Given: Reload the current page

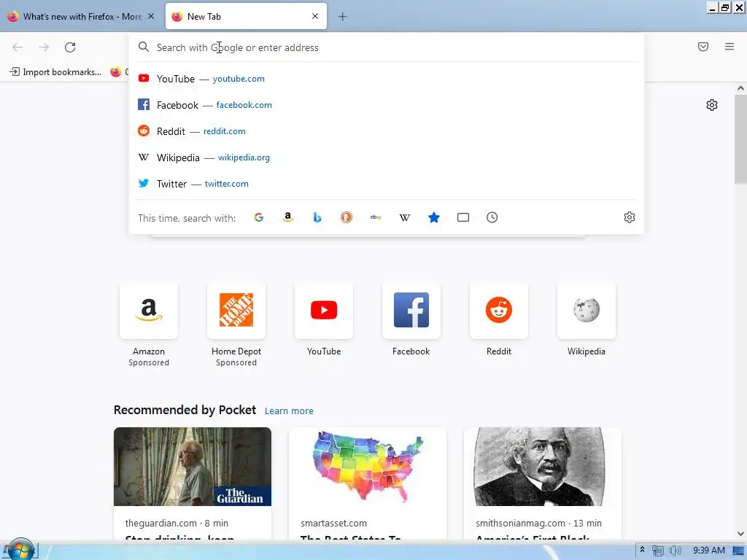Looking at the screenshot, I should 70,47.
